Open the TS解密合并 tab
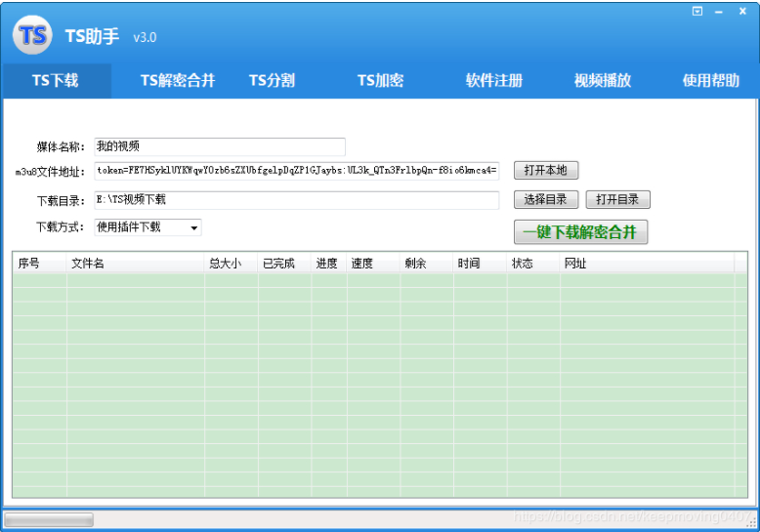The width and height of the screenshot is (760, 532). [x=177, y=81]
